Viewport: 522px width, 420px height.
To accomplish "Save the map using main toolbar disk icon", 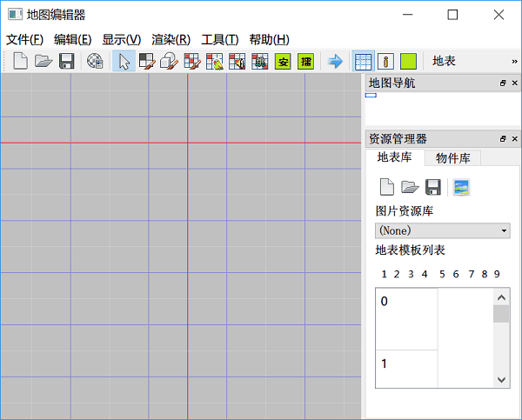I will 66,61.
